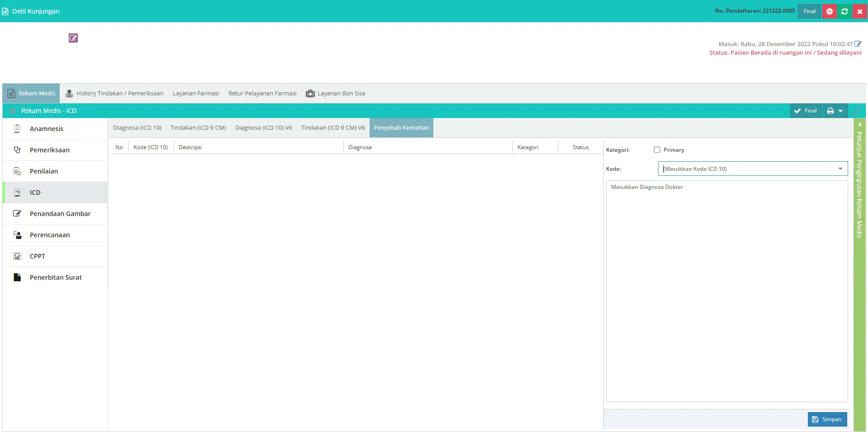Open Penandaan Gambar from the sidebar

pyautogui.click(x=60, y=214)
